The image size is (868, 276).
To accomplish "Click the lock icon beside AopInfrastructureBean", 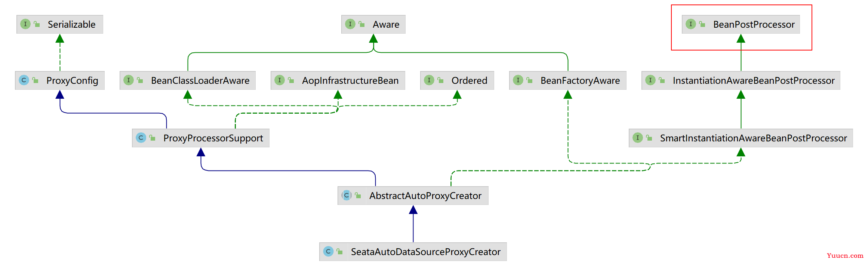I will coord(291,80).
